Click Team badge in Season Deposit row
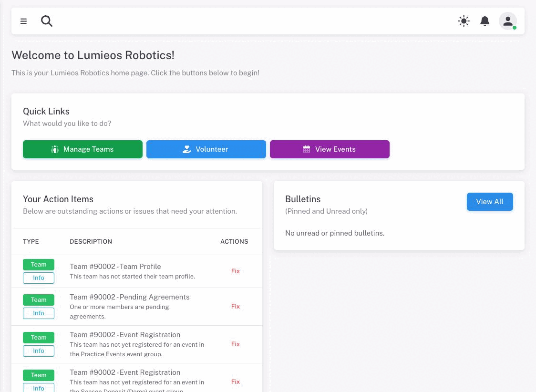 pos(39,375)
